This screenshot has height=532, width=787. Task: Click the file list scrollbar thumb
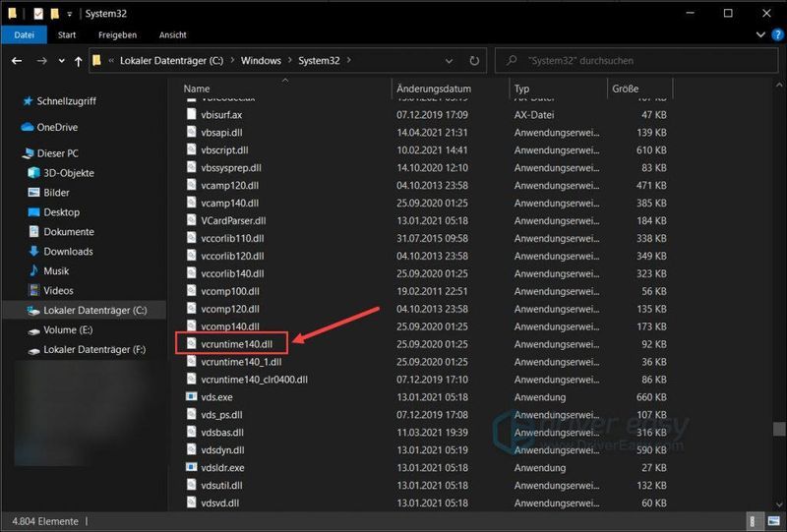(779, 429)
